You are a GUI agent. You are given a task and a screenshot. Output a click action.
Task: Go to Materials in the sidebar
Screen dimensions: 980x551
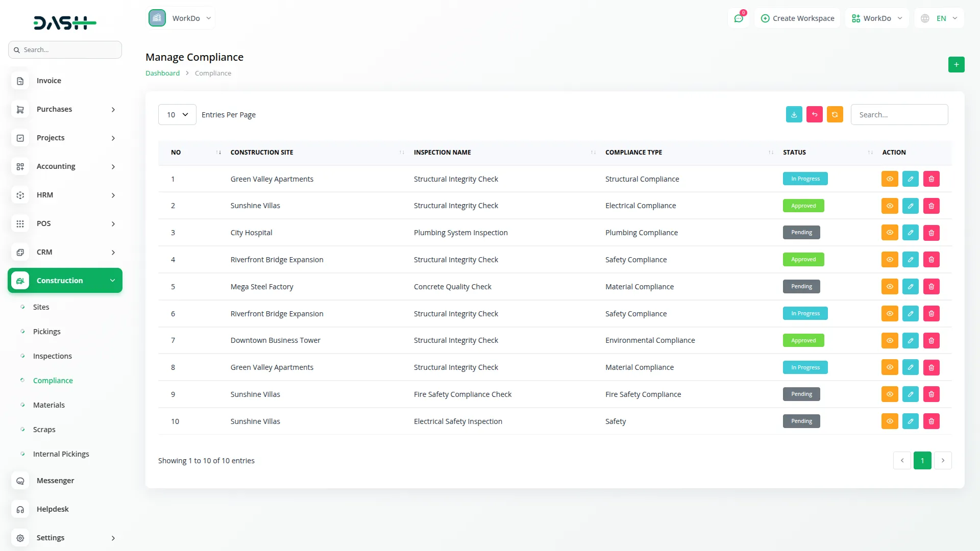[48, 405]
